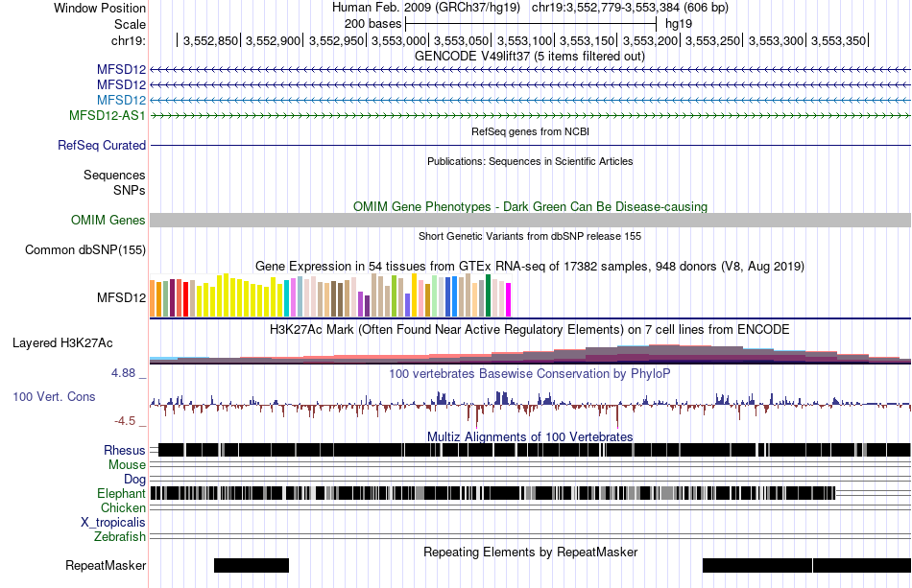Click the Publications sequences track title
This screenshot has height=588, width=912.
pyautogui.click(x=530, y=161)
